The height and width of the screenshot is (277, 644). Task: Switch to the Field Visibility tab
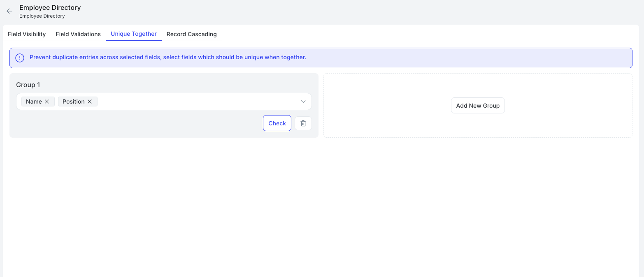pyautogui.click(x=26, y=34)
